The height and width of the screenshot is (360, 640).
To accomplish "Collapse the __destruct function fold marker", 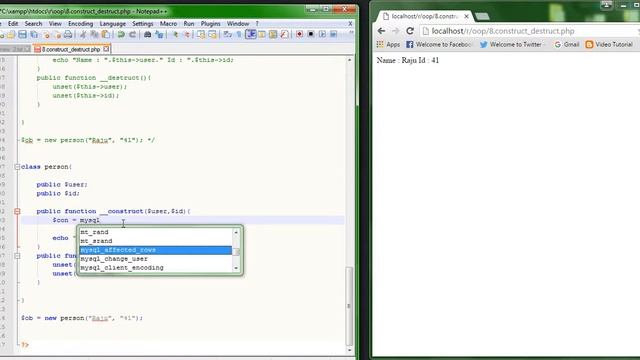I will (x=17, y=256).
